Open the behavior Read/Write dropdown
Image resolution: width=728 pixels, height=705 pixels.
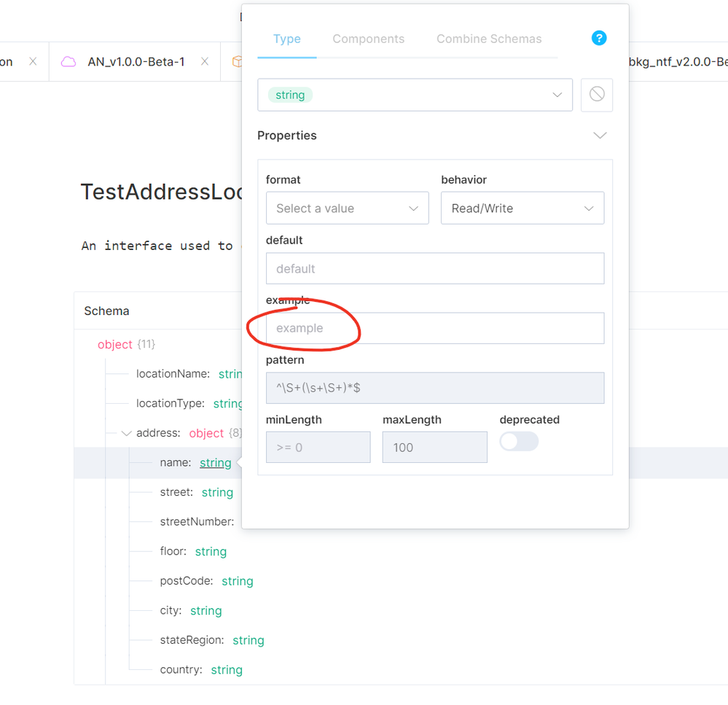(x=522, y=209)
